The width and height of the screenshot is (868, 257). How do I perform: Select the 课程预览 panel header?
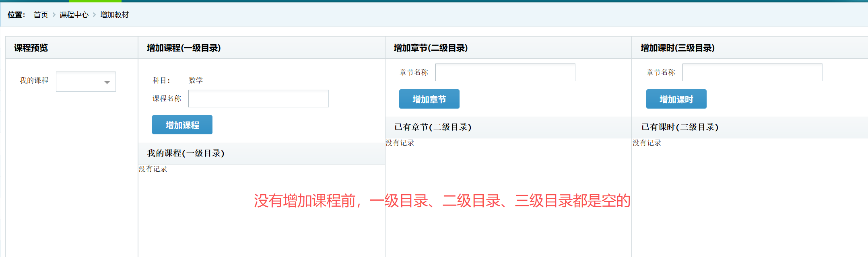click(31, 48)
